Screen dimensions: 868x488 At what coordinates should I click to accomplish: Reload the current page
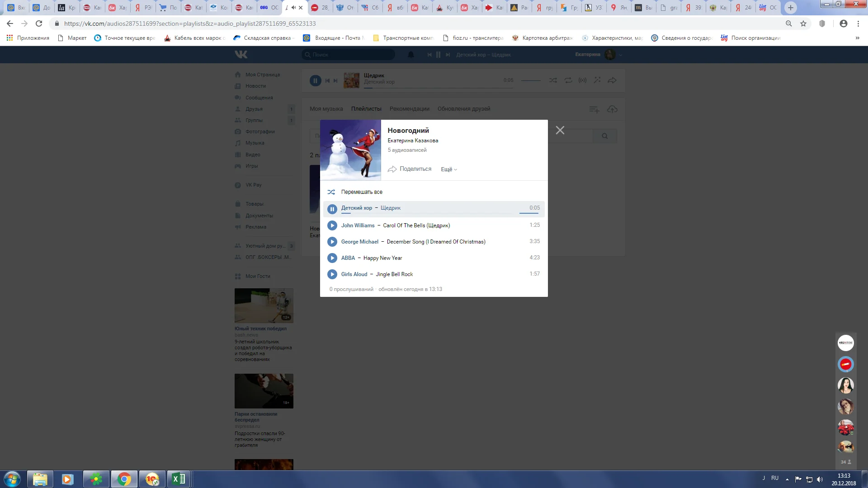[39, 23]
